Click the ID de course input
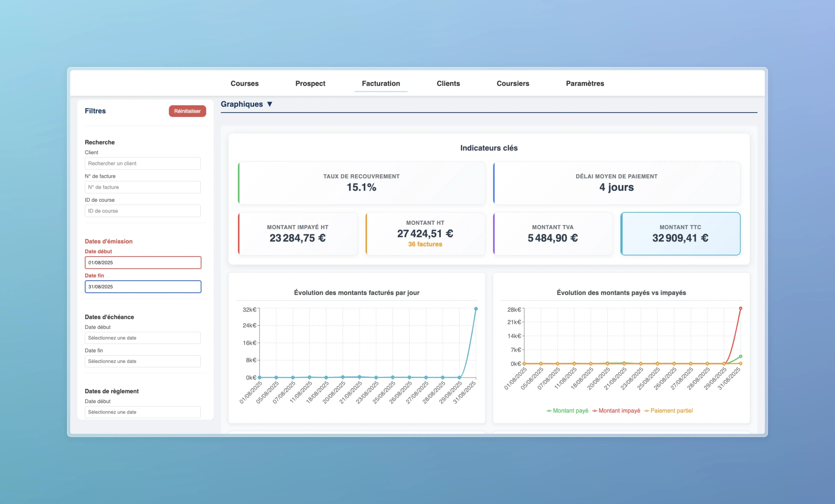Screen dimensions: 835x504 coord(142,211)
